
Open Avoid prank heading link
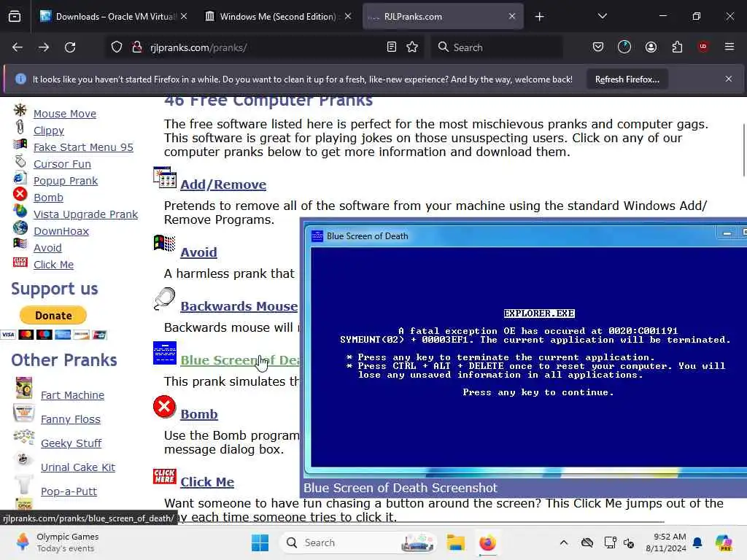(x=198, y=252)
